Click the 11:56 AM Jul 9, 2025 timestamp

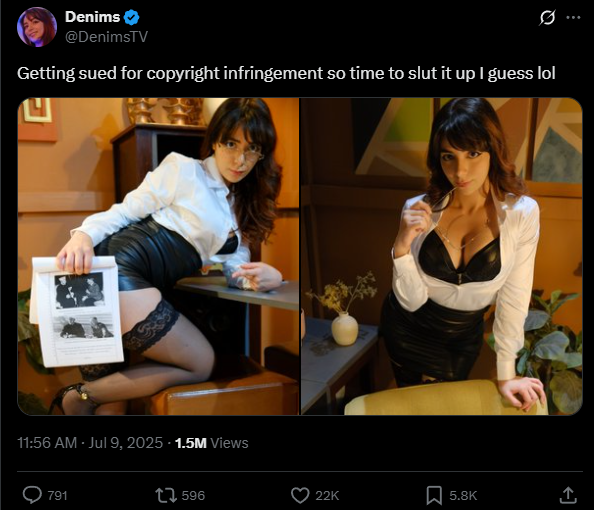point(90,443)
